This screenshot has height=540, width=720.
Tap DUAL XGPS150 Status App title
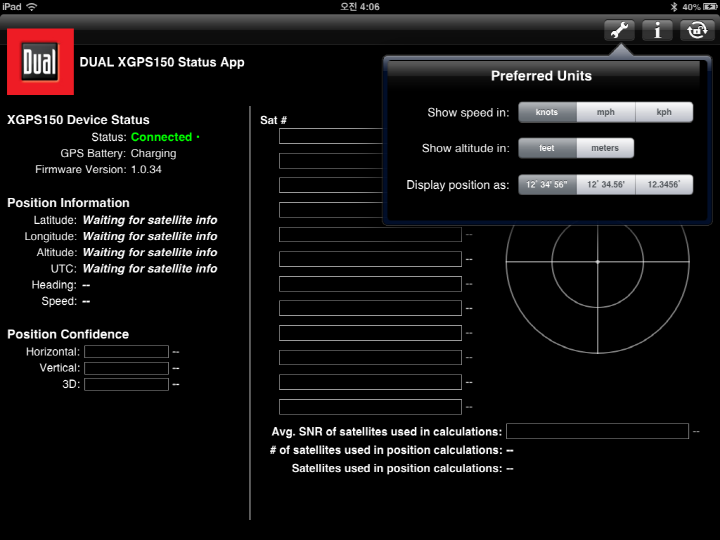[x=162, y=62]
